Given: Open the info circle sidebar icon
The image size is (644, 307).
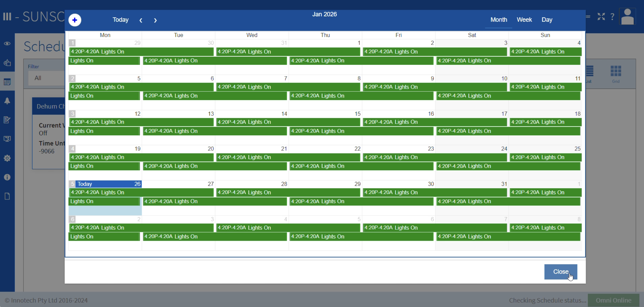Looking at the screenshot, I should pyautogui.click(x=7, y=177).
